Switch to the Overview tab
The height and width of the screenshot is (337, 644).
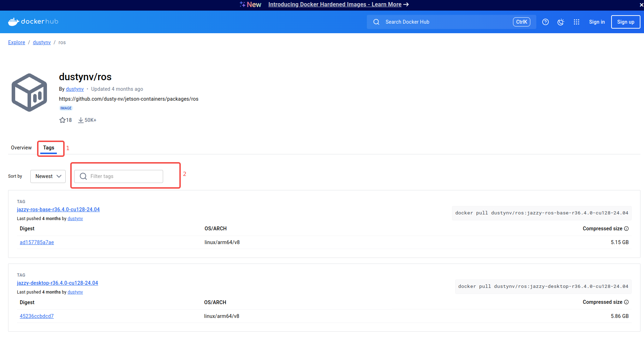click(21, 148)
